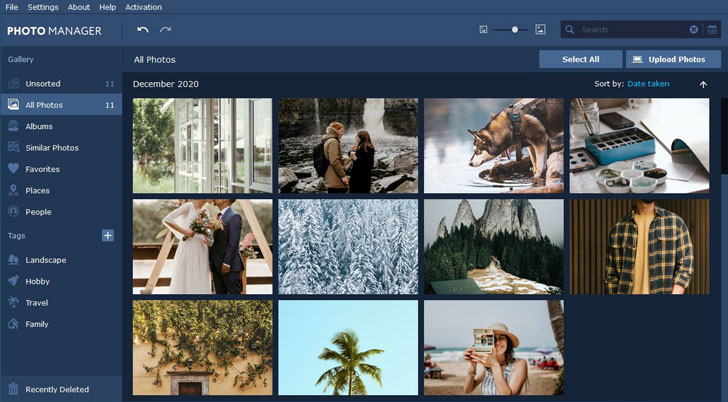Select the watercolor paints photo

tap(639, 145)
